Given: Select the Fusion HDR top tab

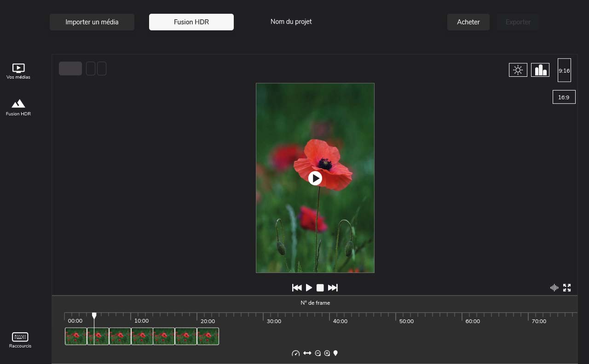Looking at the screenshot, I should click(x=191, y=22).
